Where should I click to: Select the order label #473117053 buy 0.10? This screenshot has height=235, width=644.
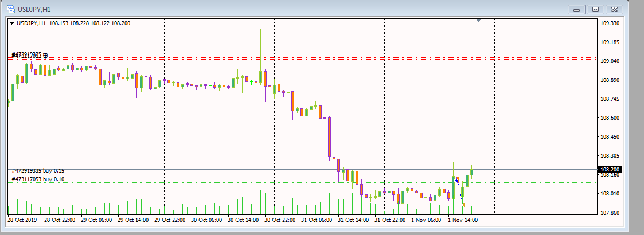(38, 179)
